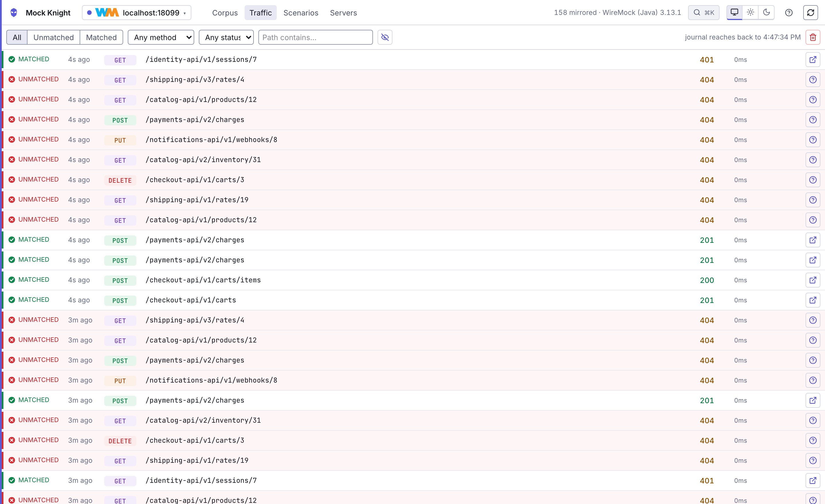Open the Any status dropdown
This screenshot has width=825, height=504.
click(226, 37)
